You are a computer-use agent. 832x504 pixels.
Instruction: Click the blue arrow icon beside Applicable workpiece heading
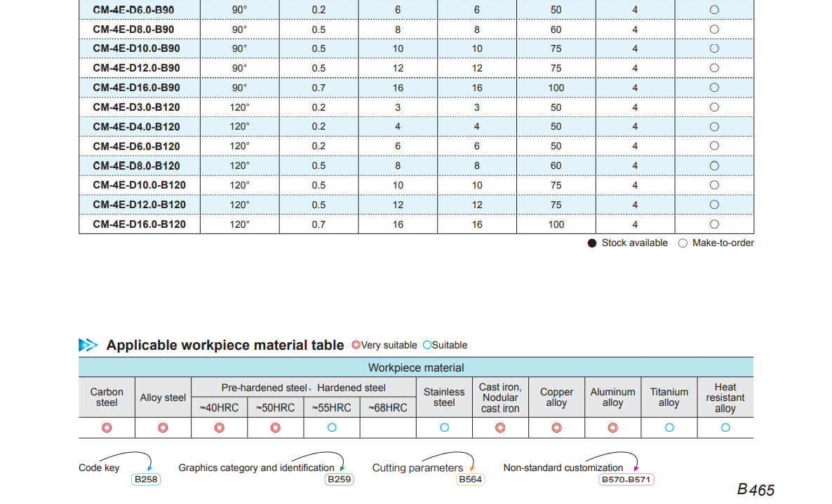click(88, 345)
